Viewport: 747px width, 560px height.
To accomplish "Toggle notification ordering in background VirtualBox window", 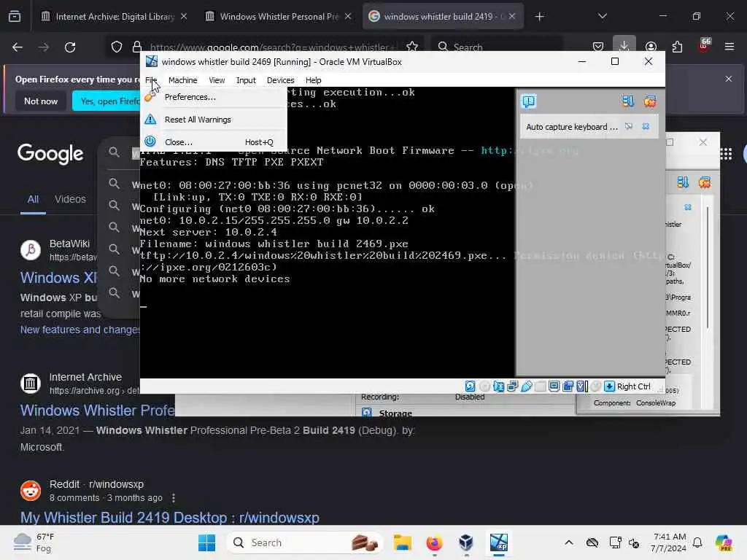I will click(x=683, y=182).
